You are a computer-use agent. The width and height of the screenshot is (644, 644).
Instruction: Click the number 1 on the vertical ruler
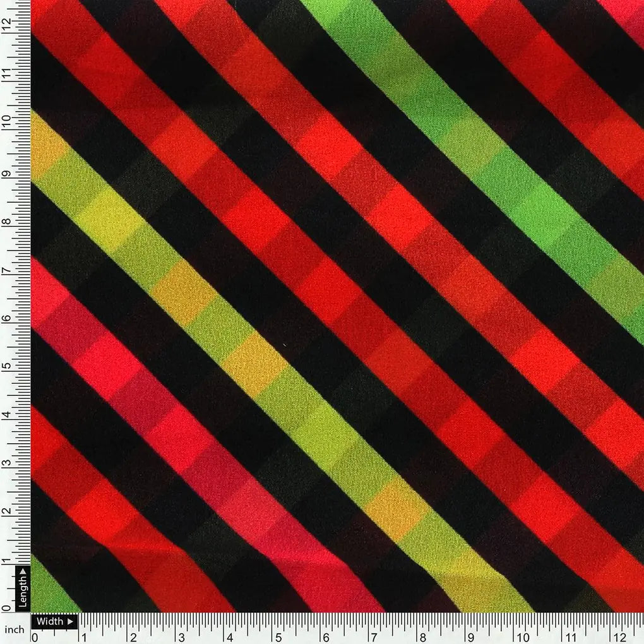pos(6,561)
